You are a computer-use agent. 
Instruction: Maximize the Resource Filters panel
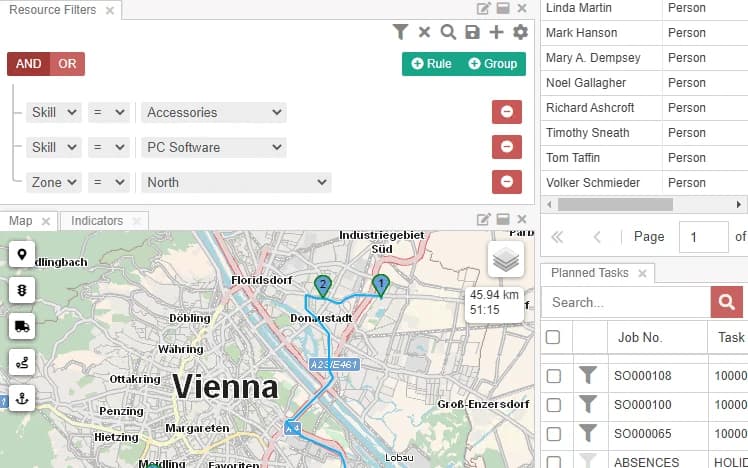(x=503, y=8)
